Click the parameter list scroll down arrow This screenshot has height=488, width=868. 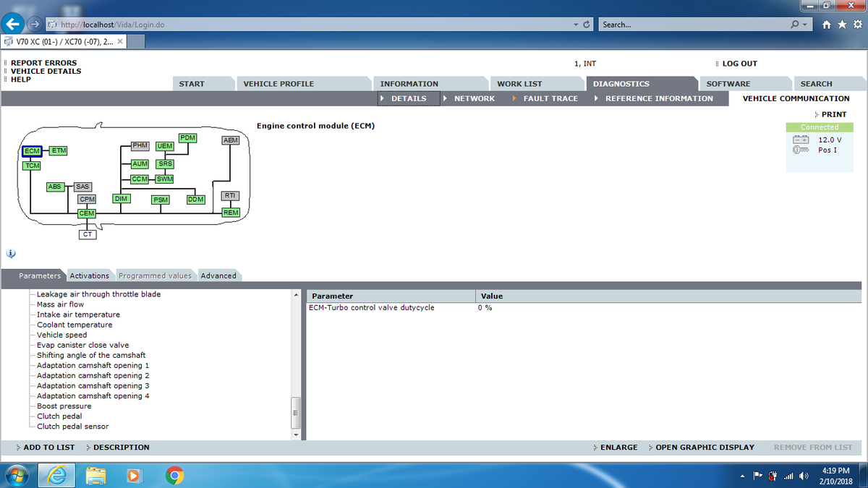point(295,435)
